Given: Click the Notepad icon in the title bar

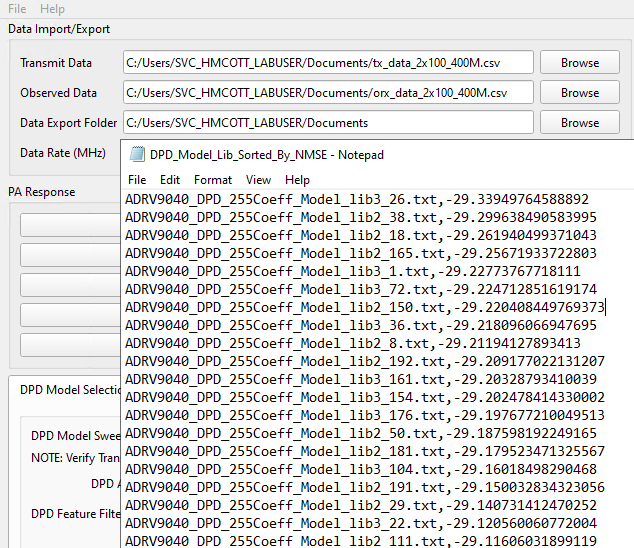Looking at the screenshot, I should tap(135, 155).
